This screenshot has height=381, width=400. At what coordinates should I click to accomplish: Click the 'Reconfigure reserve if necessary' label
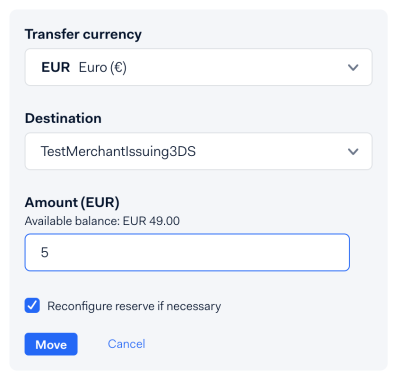pos(134,306)
